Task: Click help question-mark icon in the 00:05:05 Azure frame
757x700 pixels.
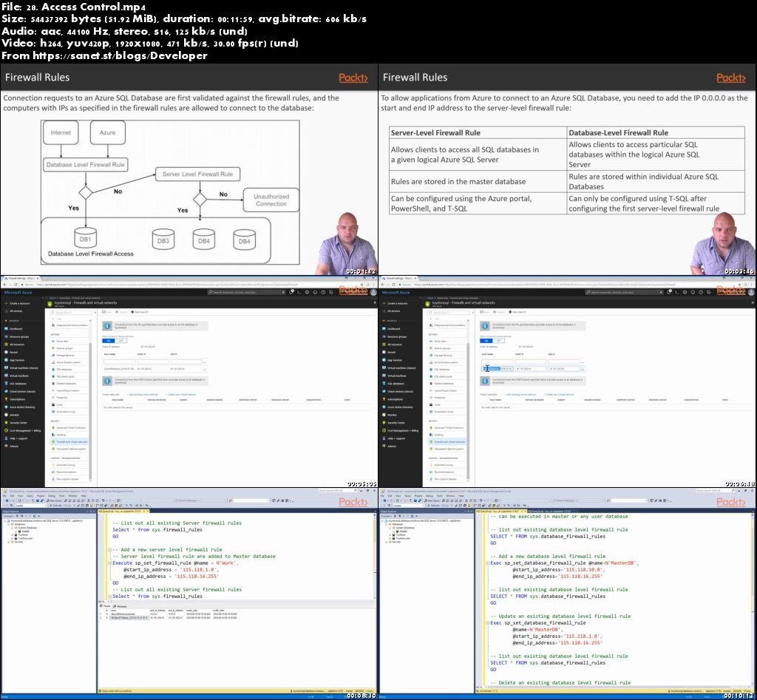Action: (x=323, y=292)
